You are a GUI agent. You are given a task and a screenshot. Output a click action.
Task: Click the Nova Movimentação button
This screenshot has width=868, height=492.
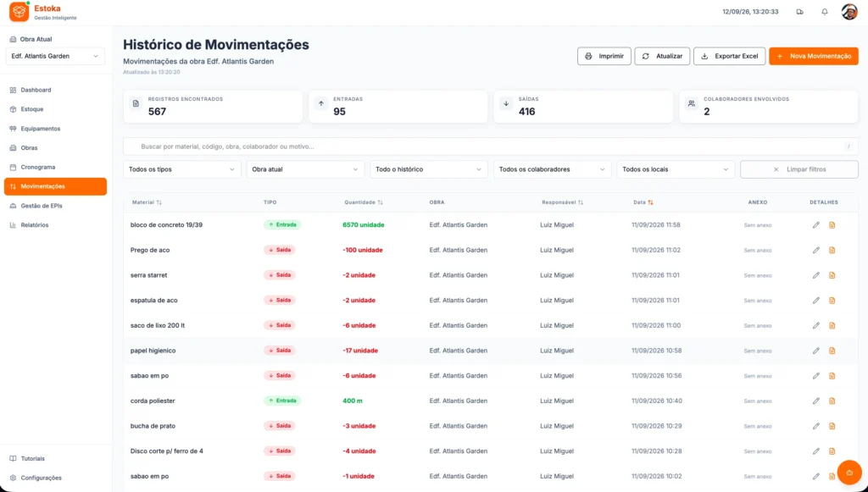click(x=813, y=56)
